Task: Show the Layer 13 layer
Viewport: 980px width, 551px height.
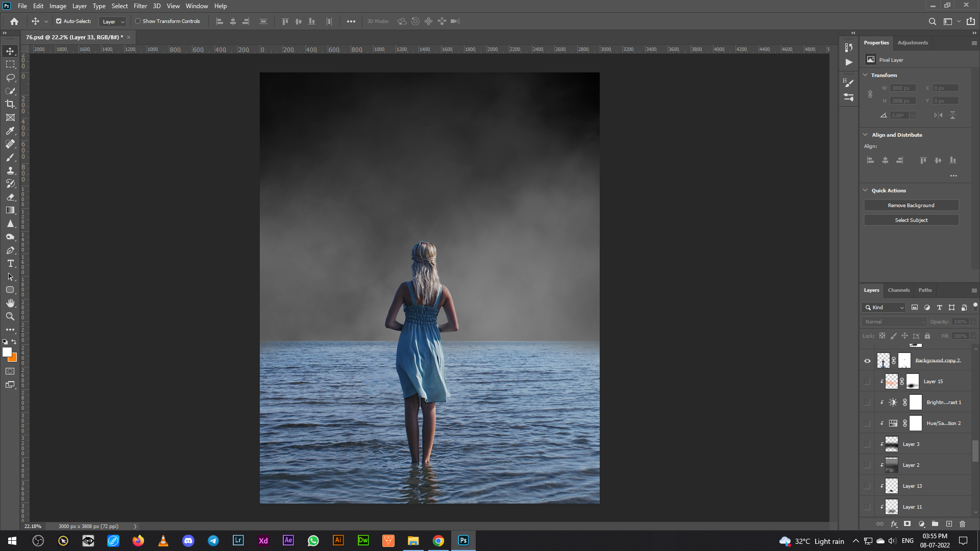Action: pos(867,486)
